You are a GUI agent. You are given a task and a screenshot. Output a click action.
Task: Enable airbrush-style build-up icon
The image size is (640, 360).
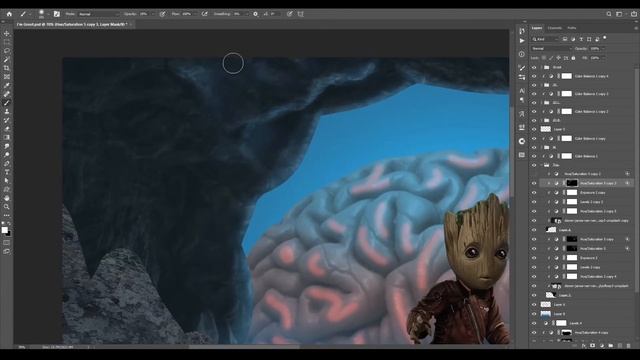pos(204,14)
